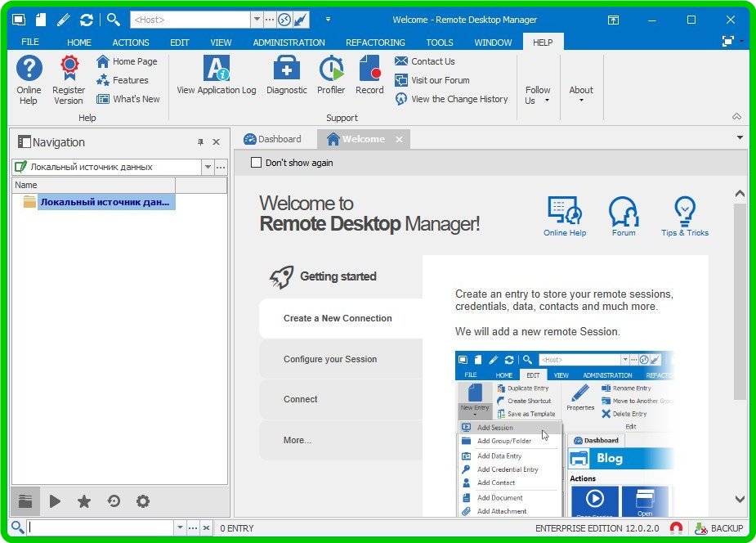This screenshot has width=756, height=543.
Task: Click Contact Us in Support group
Action: [424, 61]
